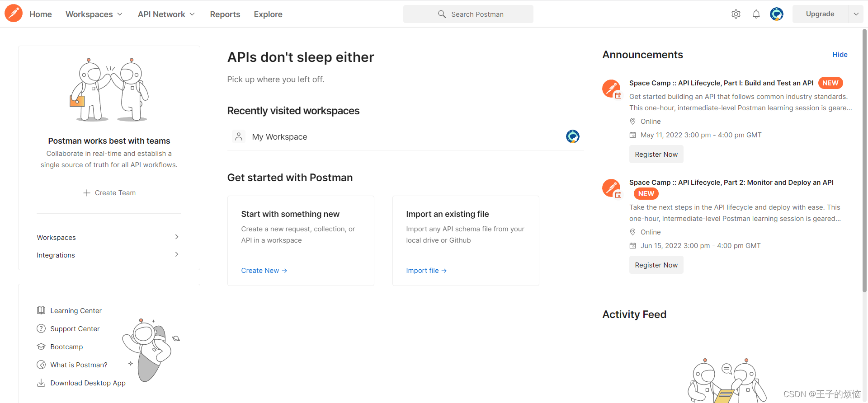The height and width of the screenshot is (403, 868).
Task: Open the user avatar in header
Action: pyautogui.click(x=776, y=14)
